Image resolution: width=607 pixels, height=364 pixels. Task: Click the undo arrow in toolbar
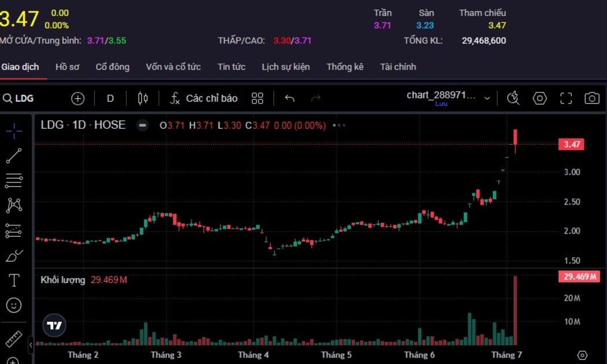tap(290, 98)
